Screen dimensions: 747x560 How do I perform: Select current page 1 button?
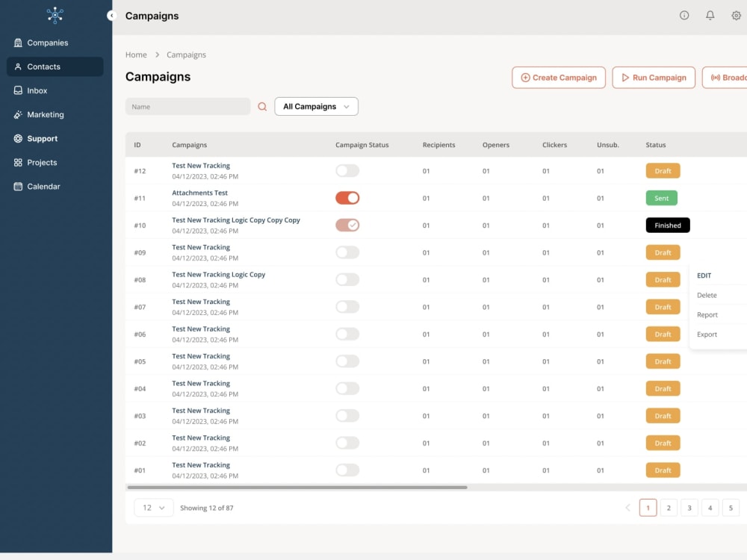pyautogui.click(x=648, y=508)
